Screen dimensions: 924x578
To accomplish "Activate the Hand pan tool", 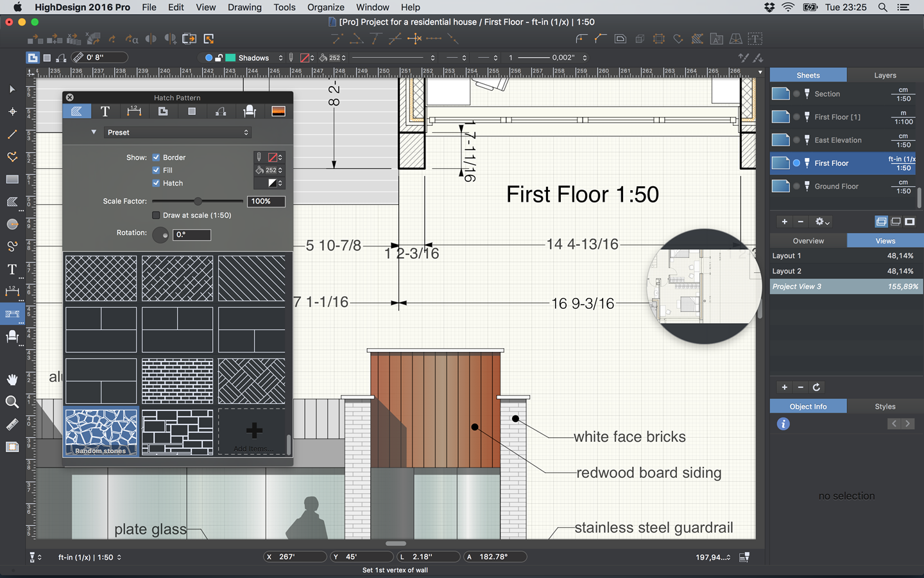I will pos(12,379).
